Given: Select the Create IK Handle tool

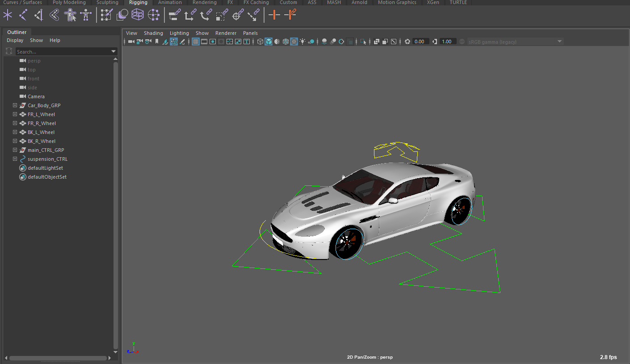Looking at the screenshot, I should pyautogui.click(x=39, y=15).
